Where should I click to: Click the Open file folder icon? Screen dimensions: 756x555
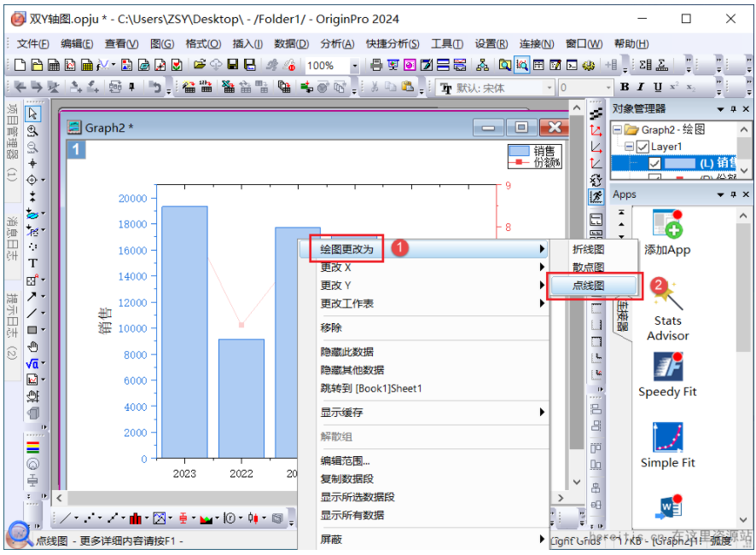[x=199, y=65]
